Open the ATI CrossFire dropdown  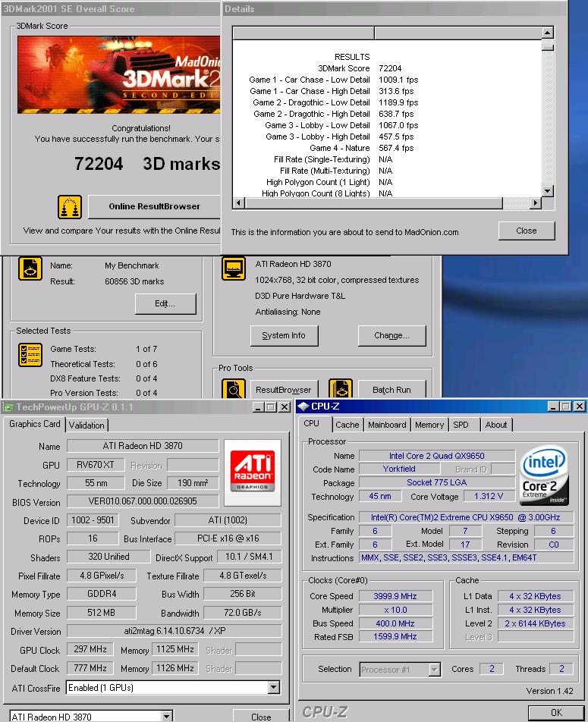(273, 688)
